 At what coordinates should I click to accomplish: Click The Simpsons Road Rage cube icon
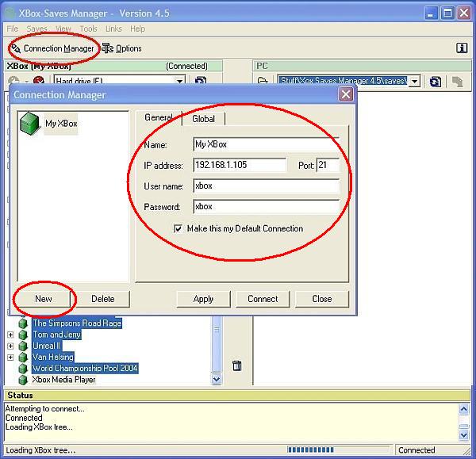23,323
